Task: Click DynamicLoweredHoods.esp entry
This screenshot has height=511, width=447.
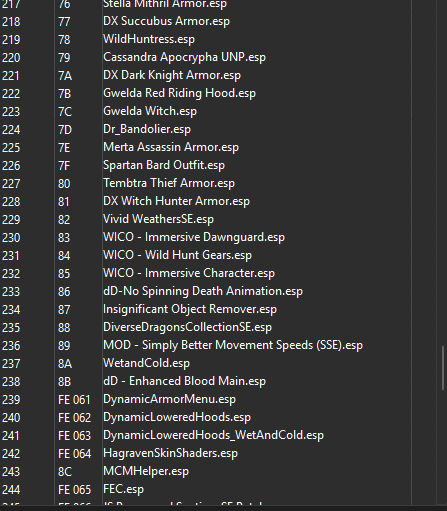Action: pyautogui.click(x=177, y=417)
